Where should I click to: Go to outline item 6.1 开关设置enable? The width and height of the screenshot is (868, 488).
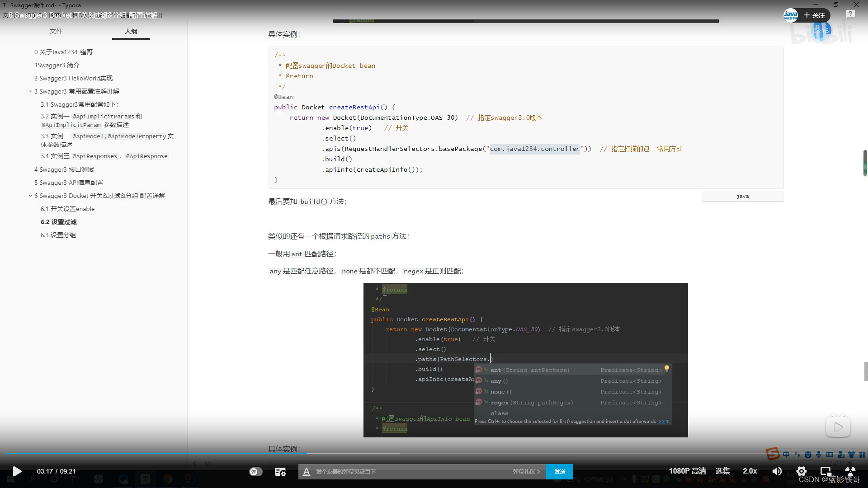[68, 209]
